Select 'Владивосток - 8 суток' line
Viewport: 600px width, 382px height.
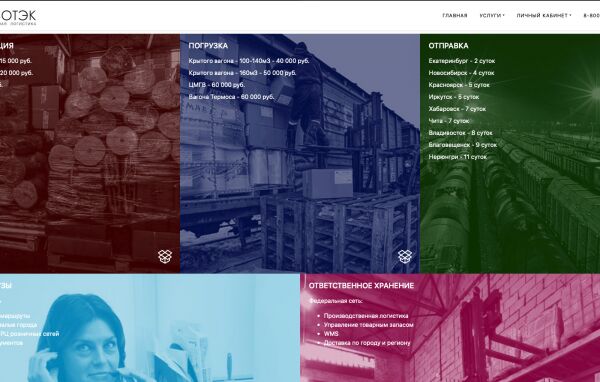coord(460,133)
